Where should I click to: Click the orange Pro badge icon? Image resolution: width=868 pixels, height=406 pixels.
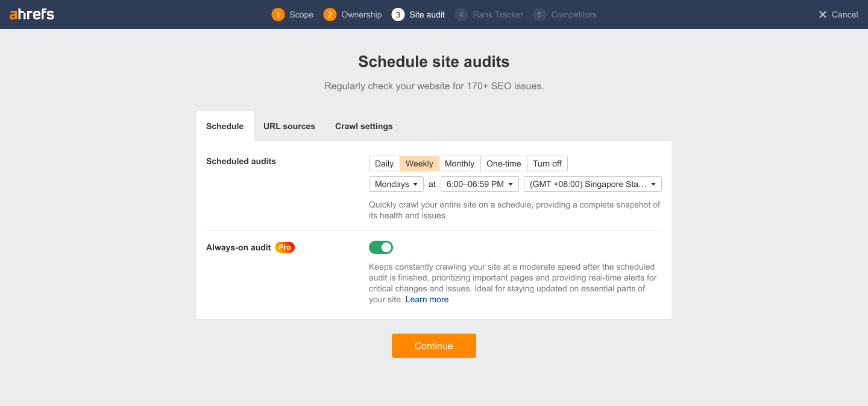tap(285, 247)
